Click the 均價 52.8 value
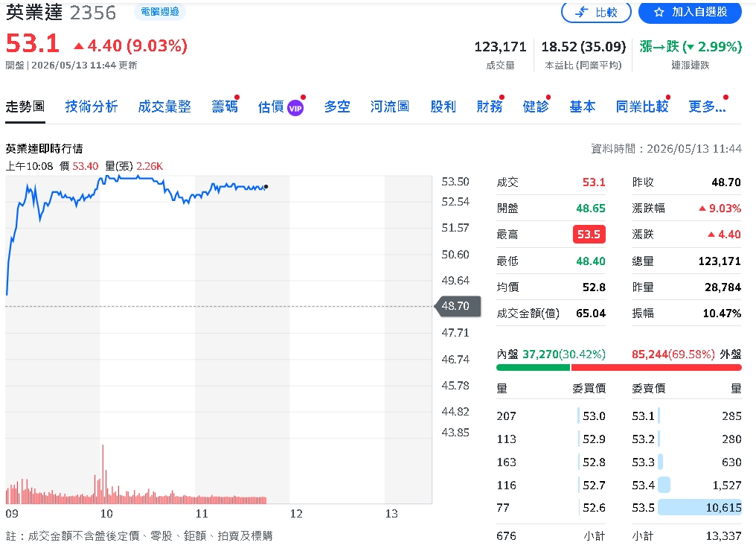 point(594,287)
